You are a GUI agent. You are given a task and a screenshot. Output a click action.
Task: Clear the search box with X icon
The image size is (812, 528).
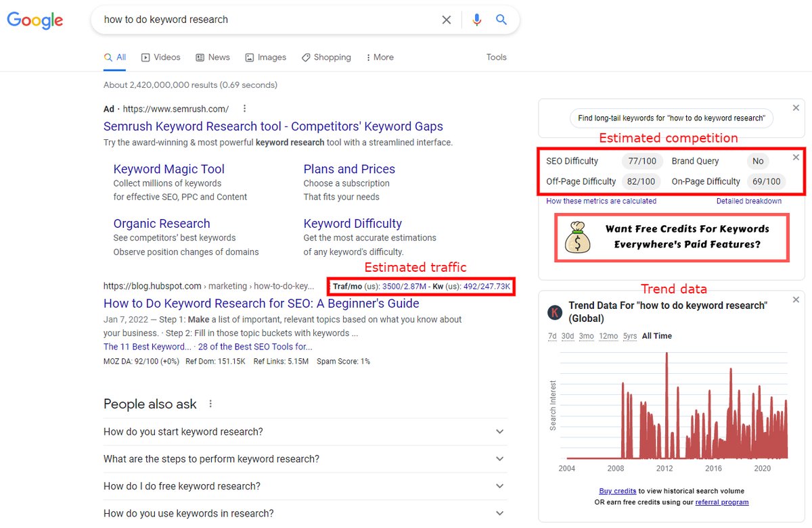click(447, 20)
